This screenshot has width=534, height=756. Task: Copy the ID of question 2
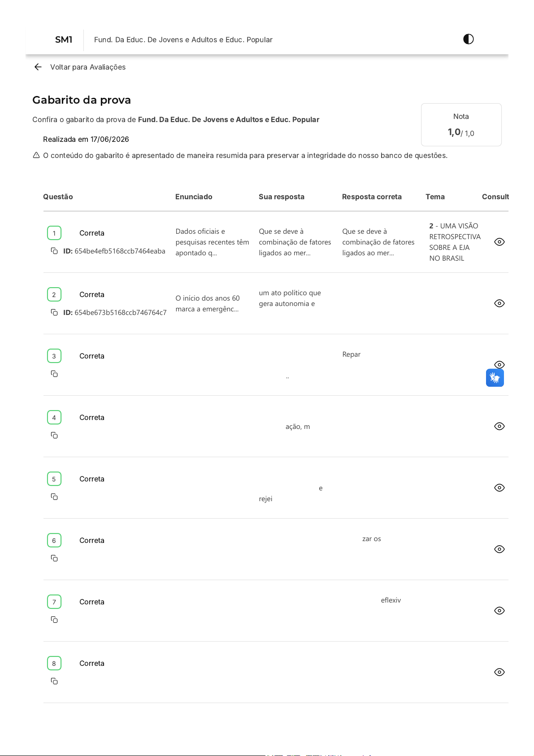[x=54, y=312]
